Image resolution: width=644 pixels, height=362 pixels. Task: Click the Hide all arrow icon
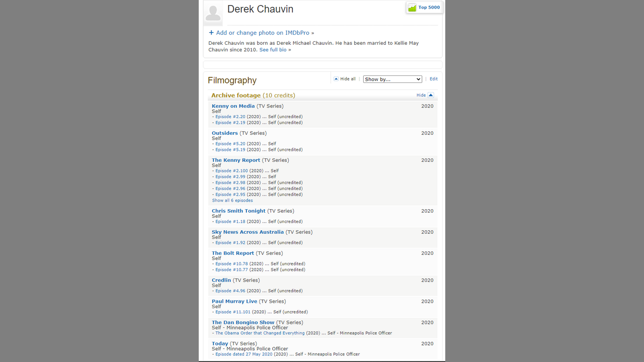(x=336, y=79)
